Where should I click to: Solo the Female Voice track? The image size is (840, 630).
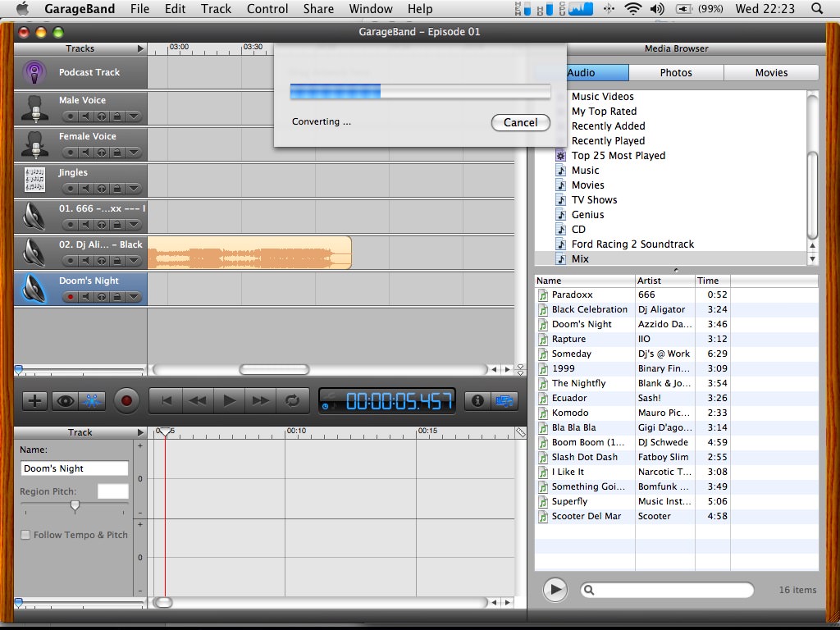102,152
